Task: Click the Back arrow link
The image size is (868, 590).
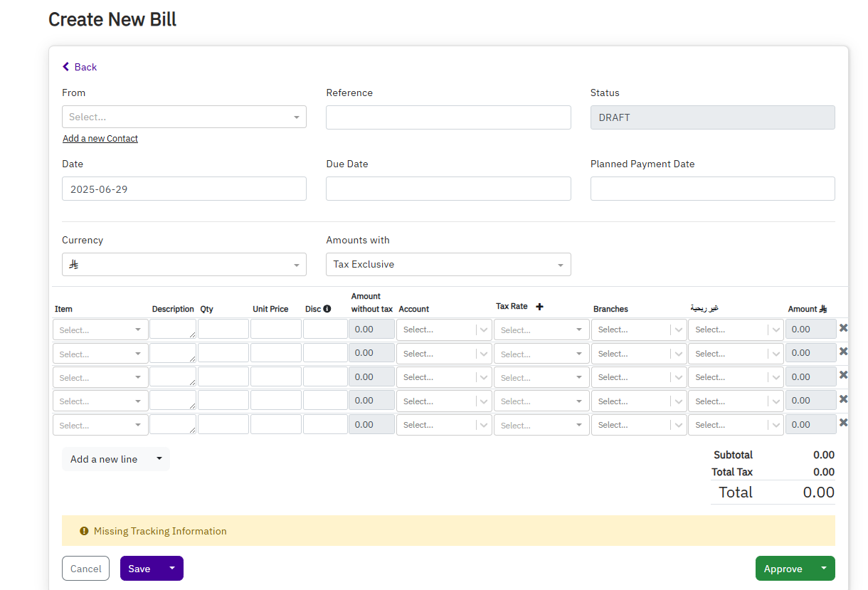Action: [79, 67]
